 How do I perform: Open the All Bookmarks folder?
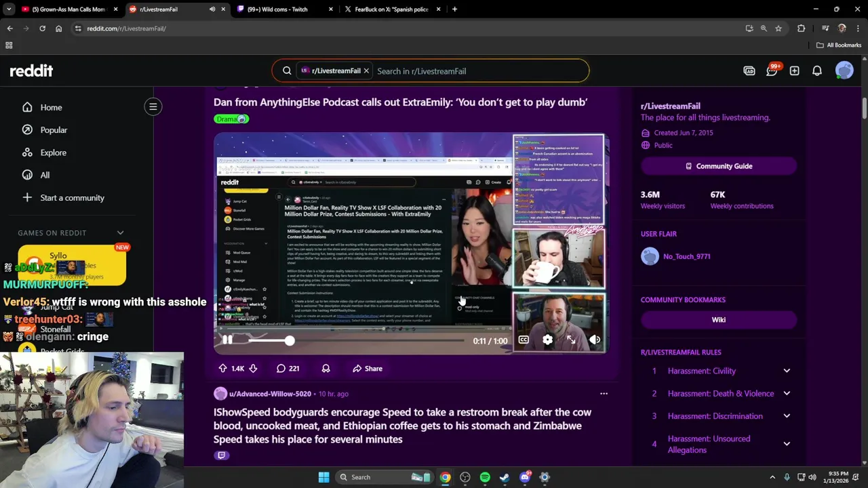[839, 45]
